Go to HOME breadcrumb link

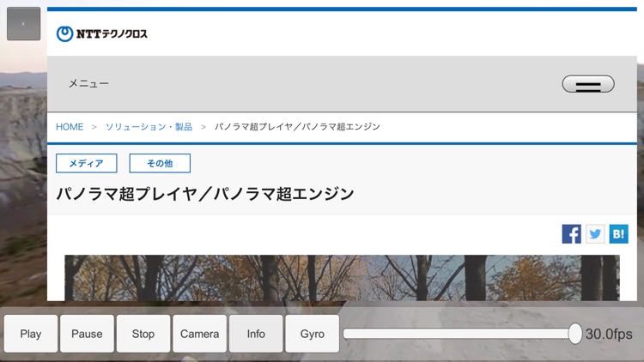click(70, 127)
